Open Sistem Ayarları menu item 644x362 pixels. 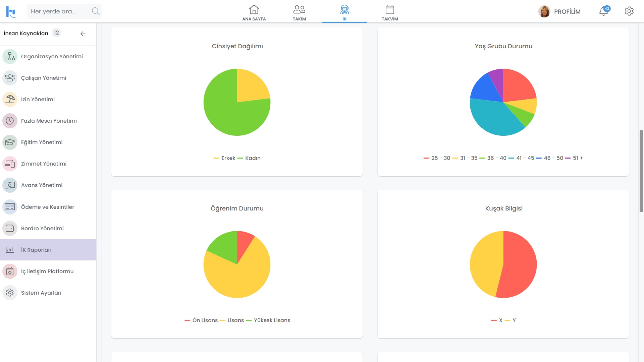48,293
